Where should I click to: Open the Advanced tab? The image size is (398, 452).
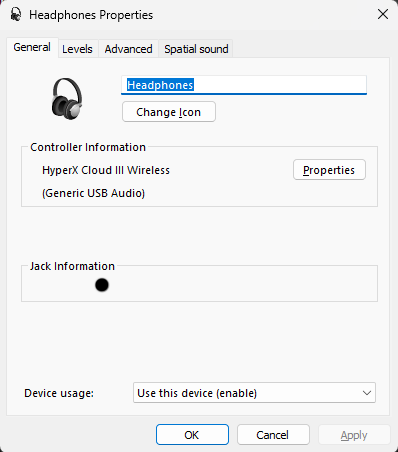[128, 49]
